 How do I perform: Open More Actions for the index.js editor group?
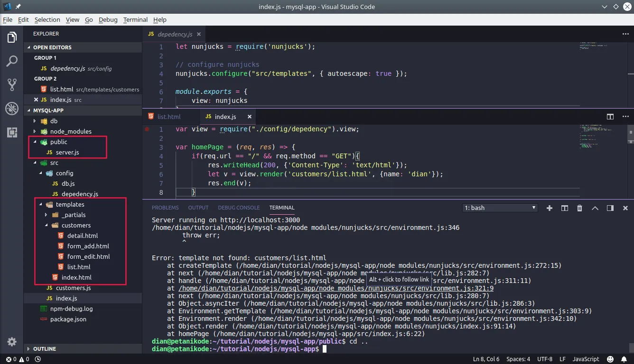tap(625, 117)
